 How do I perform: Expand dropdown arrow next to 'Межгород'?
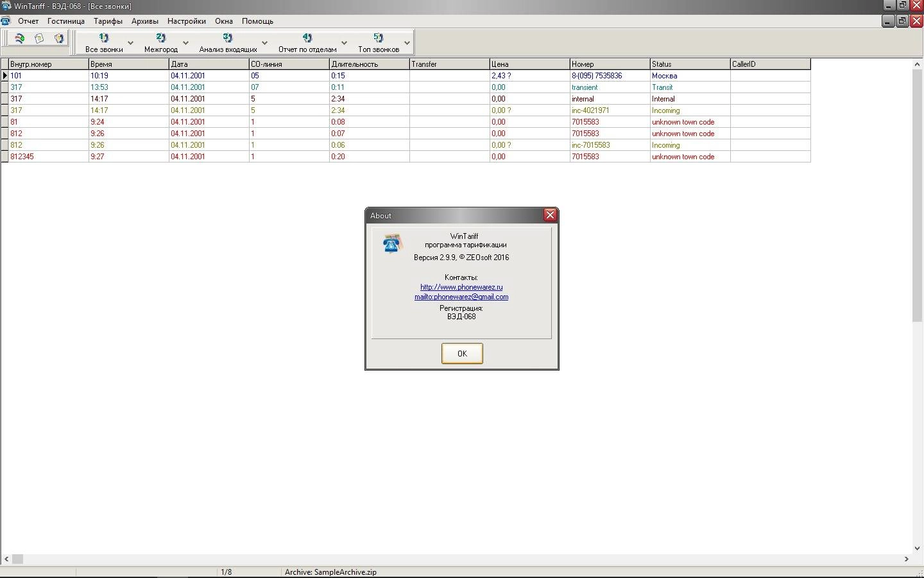(x=185, y=43)
